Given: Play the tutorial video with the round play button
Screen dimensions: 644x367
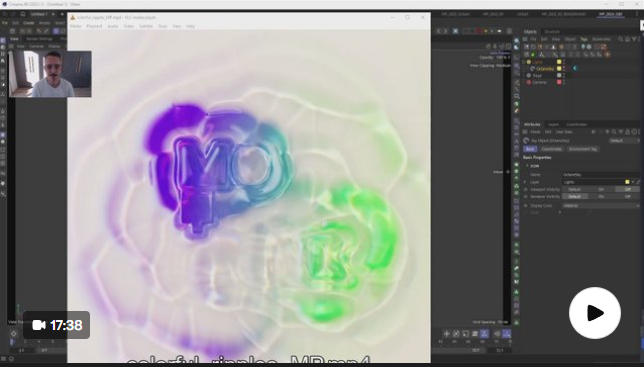Looking at the screenshot, I should click(594, 313).
